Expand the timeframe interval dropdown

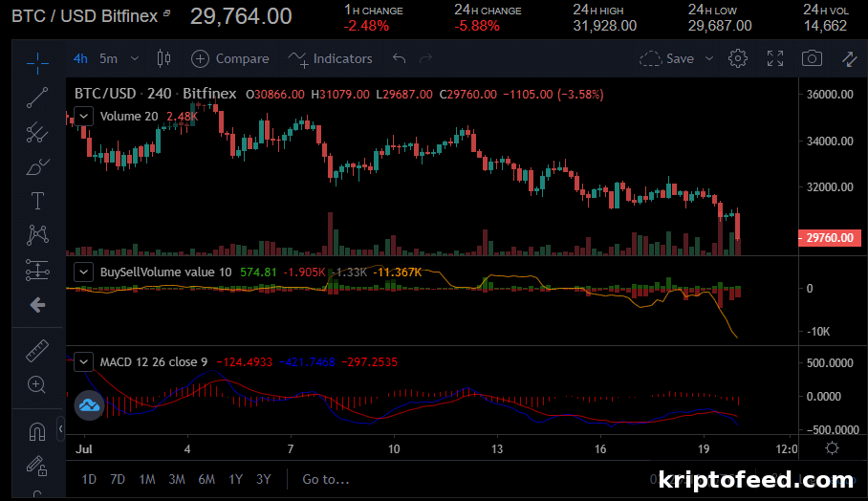(135, 58)
